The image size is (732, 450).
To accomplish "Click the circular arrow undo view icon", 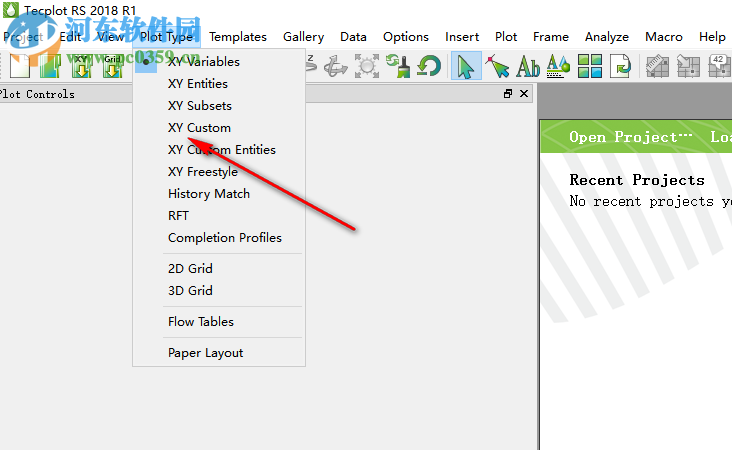I will pos(429,66).
